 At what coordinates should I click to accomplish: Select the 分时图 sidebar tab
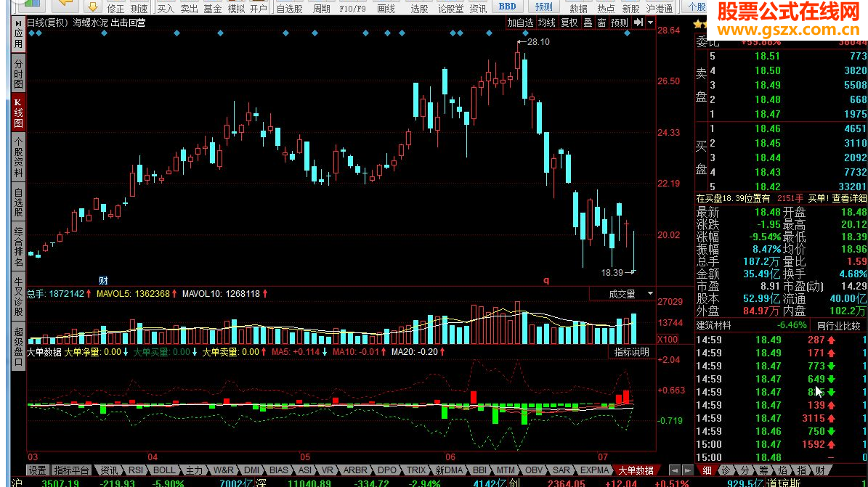(18, 74)
